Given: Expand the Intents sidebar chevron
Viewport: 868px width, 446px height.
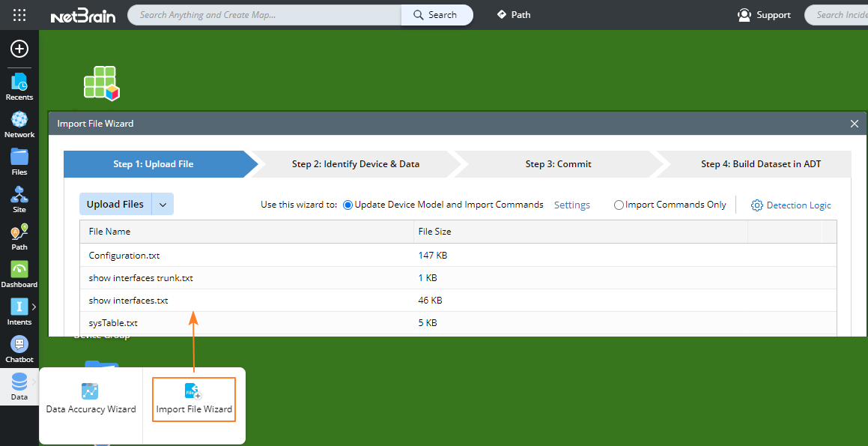Looking at the screenshot, I should pos(34,307).
